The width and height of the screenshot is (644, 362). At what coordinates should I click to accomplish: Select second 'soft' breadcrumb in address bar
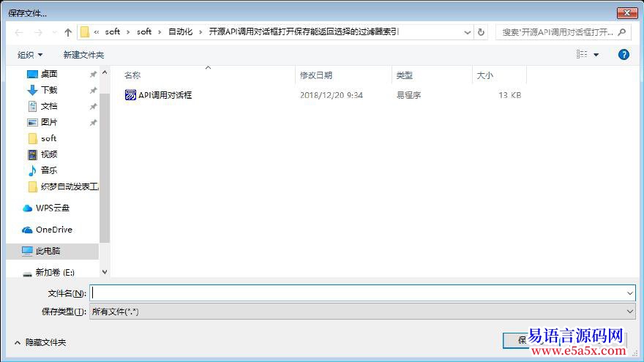pyautogui.click(x=144, y=31)
